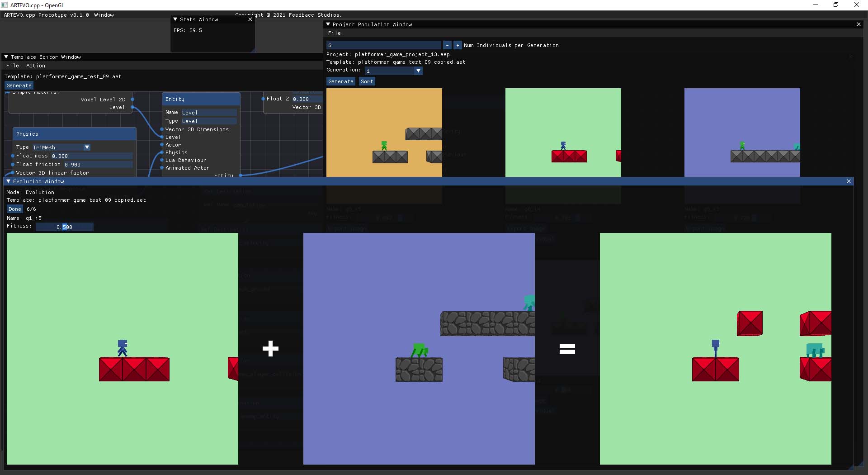
Task: Click the 'Template: platformer_game_test_09.aet' text
Action: 63,76
